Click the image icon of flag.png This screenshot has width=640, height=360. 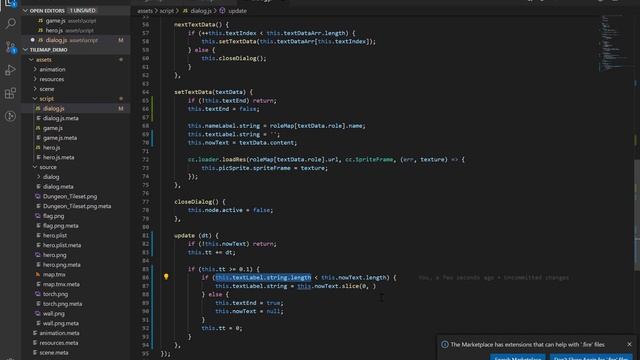[x=38, y=216]
